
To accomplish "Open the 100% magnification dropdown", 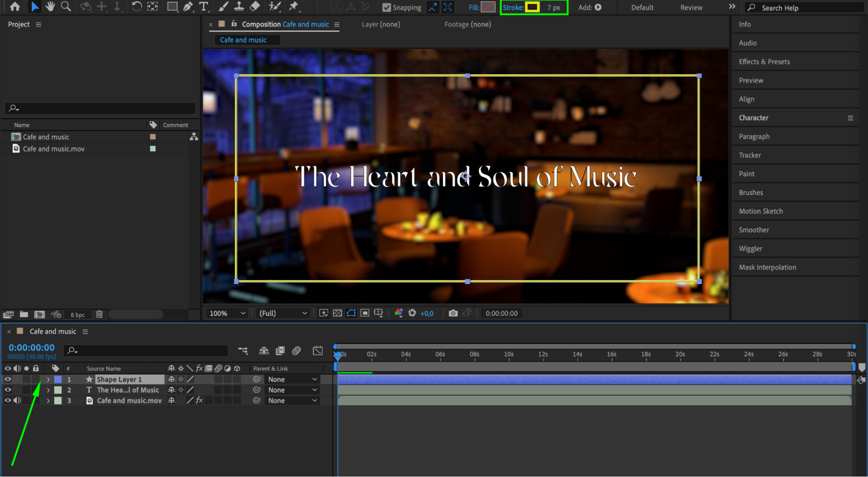I will point(228,313).
